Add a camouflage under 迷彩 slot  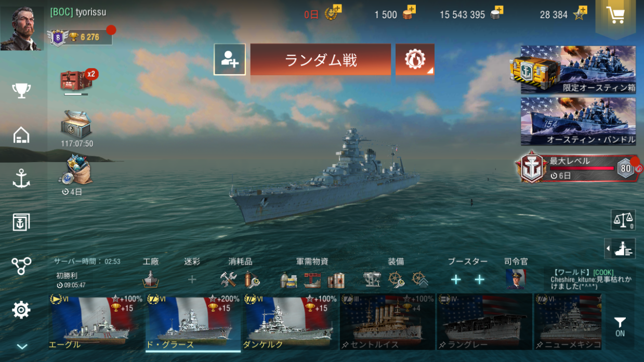192,279
